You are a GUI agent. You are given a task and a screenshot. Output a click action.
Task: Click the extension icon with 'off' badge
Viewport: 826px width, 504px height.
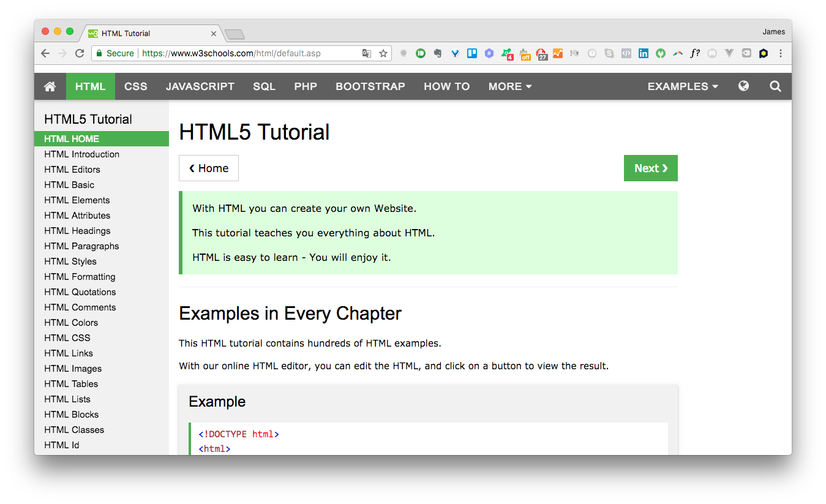click(525, 54)
